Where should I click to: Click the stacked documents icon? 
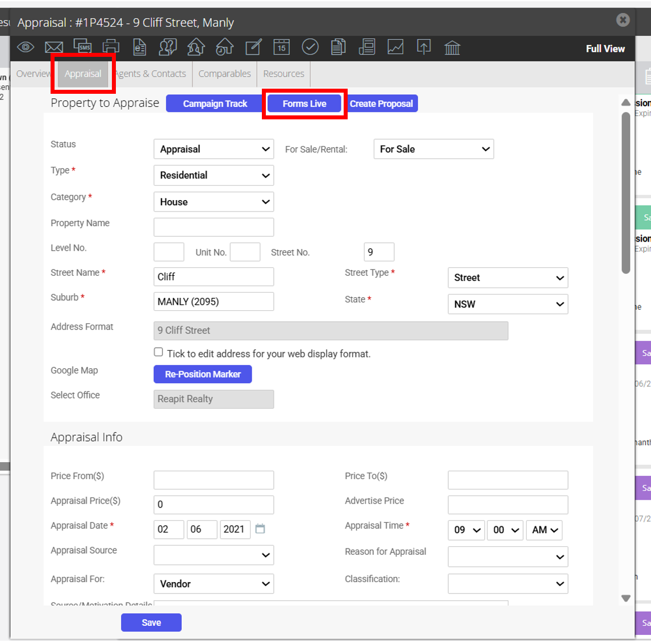tap(339, 47)
